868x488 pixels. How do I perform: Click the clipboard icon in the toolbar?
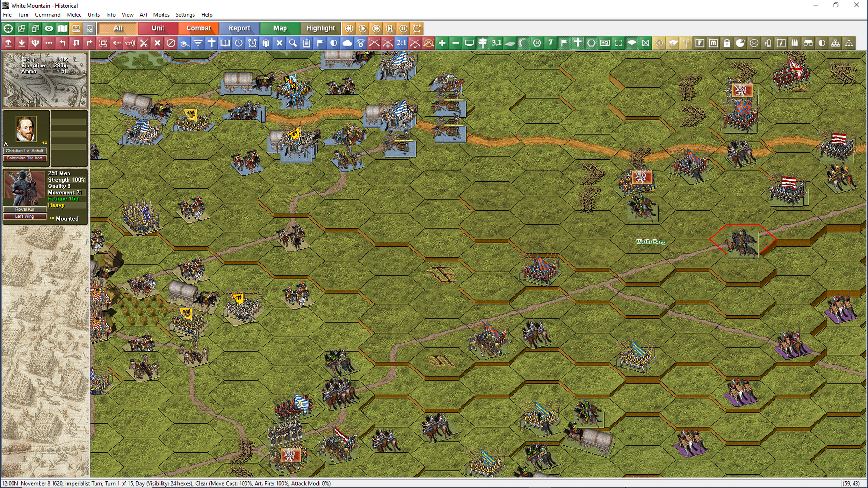pos(307,43)
